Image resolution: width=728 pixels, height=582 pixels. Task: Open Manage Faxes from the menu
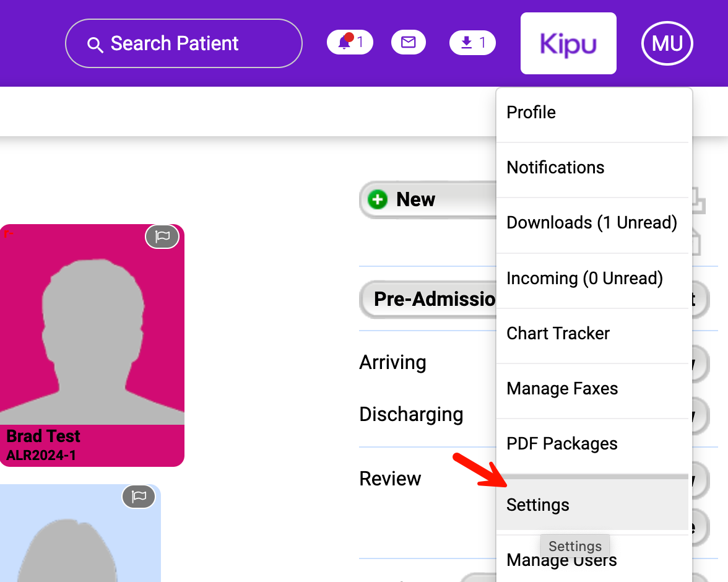[562, 389]
